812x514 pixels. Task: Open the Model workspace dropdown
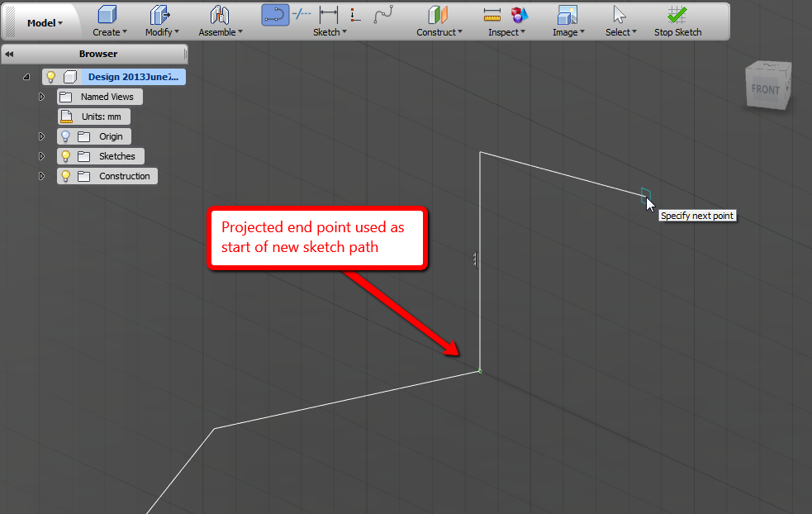[45, 23]
